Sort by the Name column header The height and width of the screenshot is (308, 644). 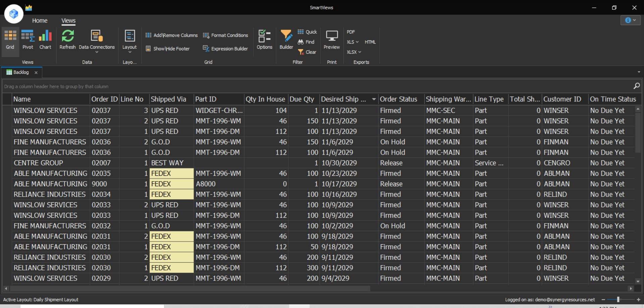pyautogui.click(x=51, y=99)
